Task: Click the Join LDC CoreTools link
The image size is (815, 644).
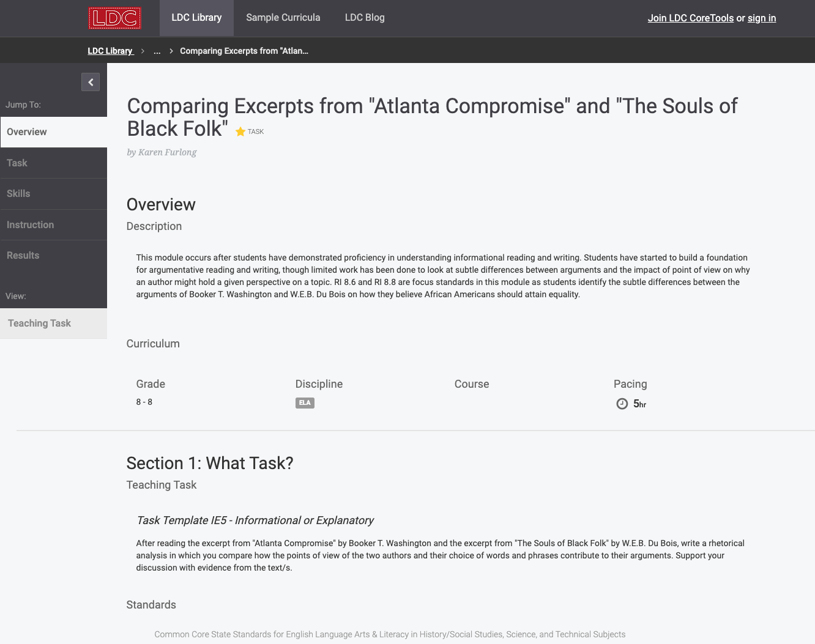Action: [x=690, y=18]
